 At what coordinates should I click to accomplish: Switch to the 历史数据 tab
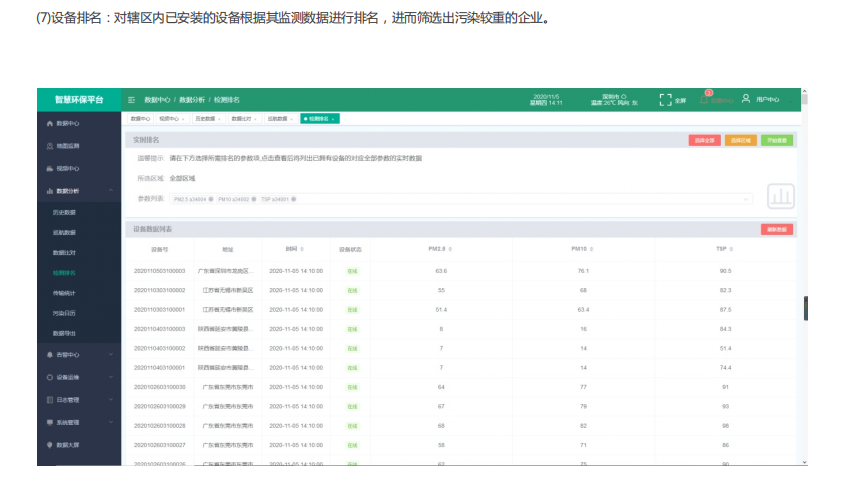point(205,118)
